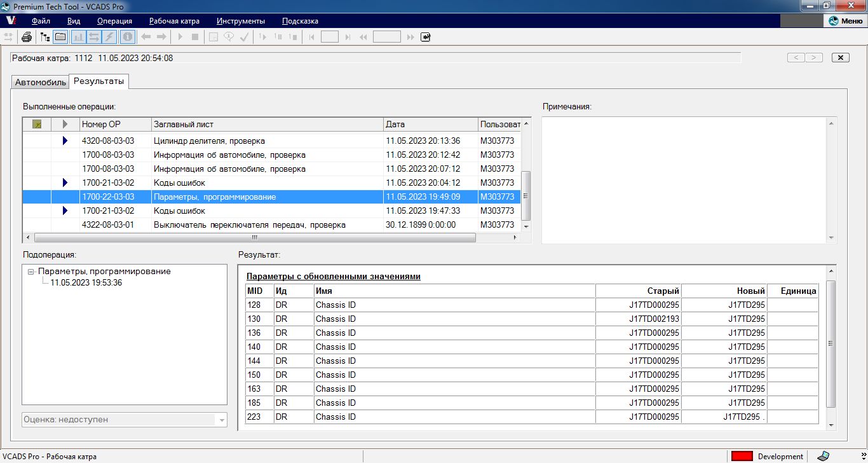Open the Операция menu

point(114,21)
